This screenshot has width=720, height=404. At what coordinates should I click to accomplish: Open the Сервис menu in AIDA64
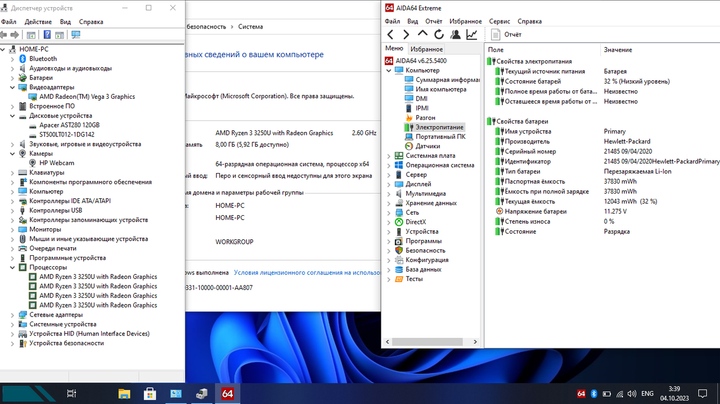[x=500, y=21]
